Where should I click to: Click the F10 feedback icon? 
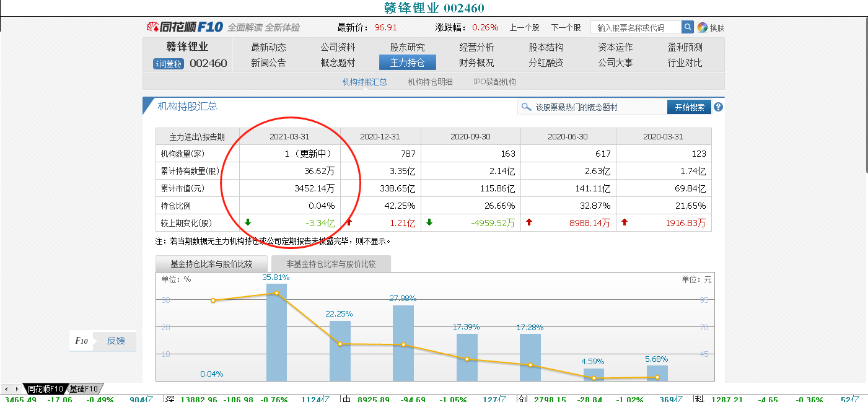coord(81,341)
